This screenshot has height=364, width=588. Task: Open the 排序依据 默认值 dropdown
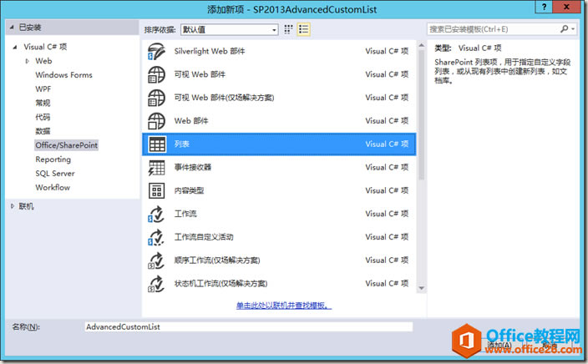point(230,29)
